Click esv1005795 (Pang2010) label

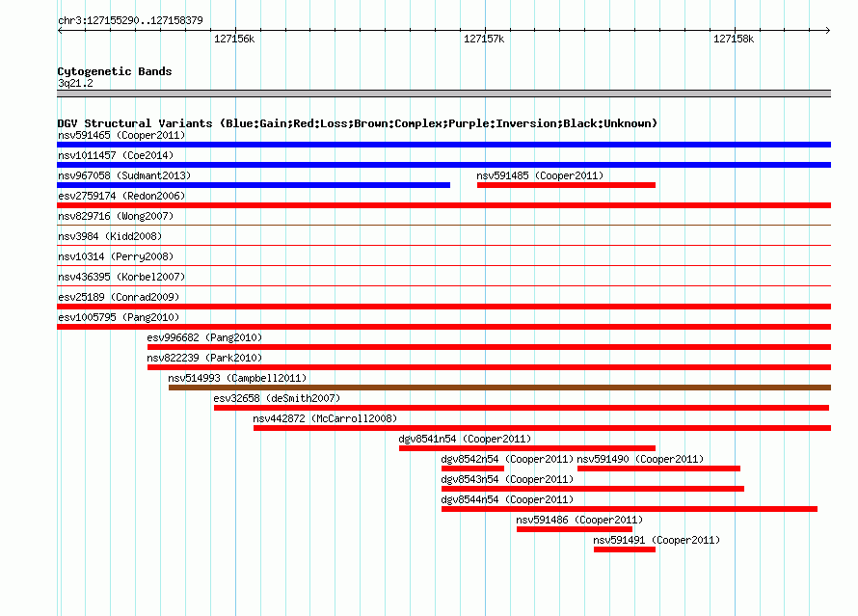(119, 317)
